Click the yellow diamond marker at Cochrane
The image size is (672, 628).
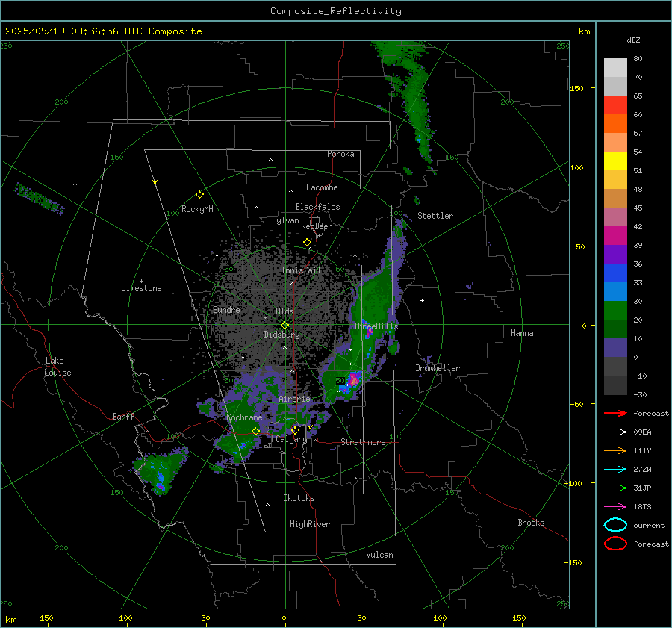coord(255,431)
